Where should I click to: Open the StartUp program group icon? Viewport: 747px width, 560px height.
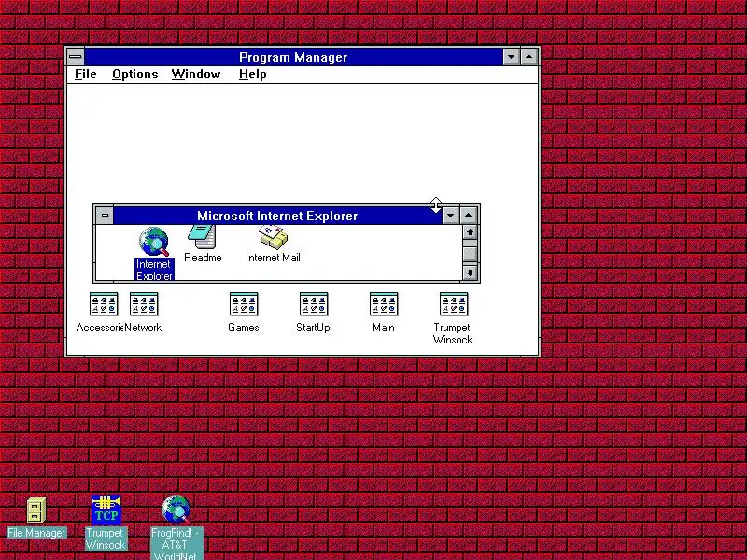314,304
